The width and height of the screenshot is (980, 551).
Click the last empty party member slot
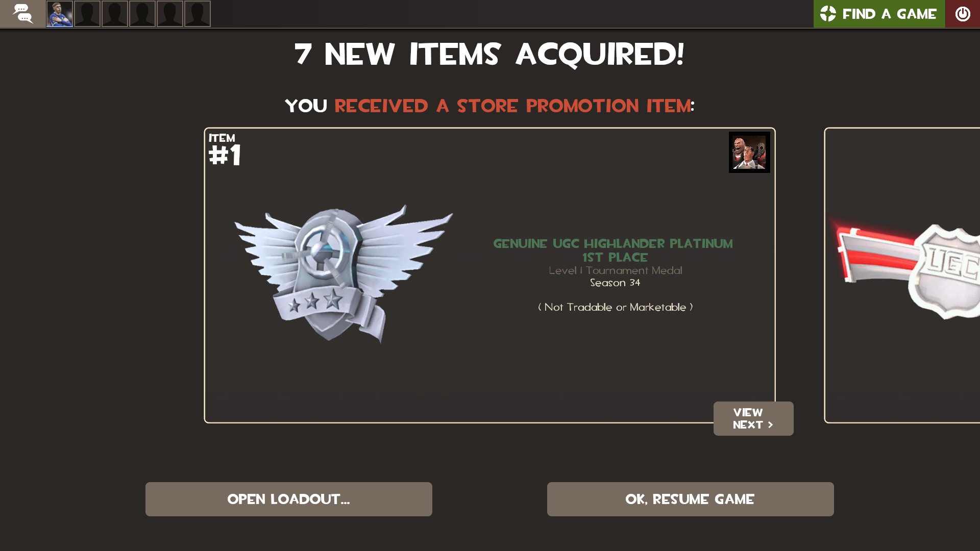(x=198, y=14)
